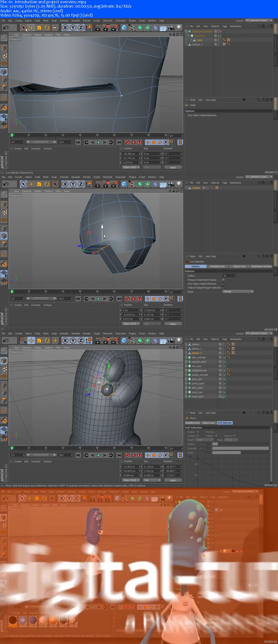The height and width of the screenshot is (644, 278).
Task: Toggle Soft Selection Rubber checkbox
Action: 216,436
